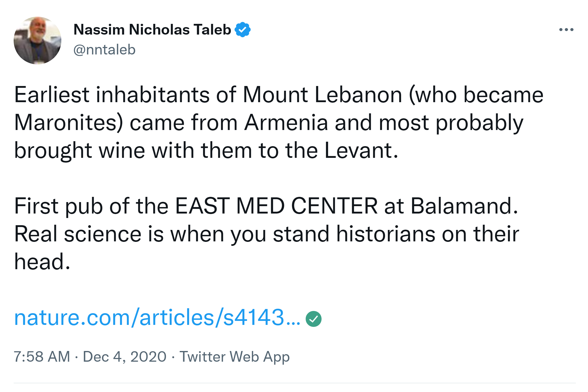
Task: Click the word "Armenia" in the tweet
Action: point(286,123)
